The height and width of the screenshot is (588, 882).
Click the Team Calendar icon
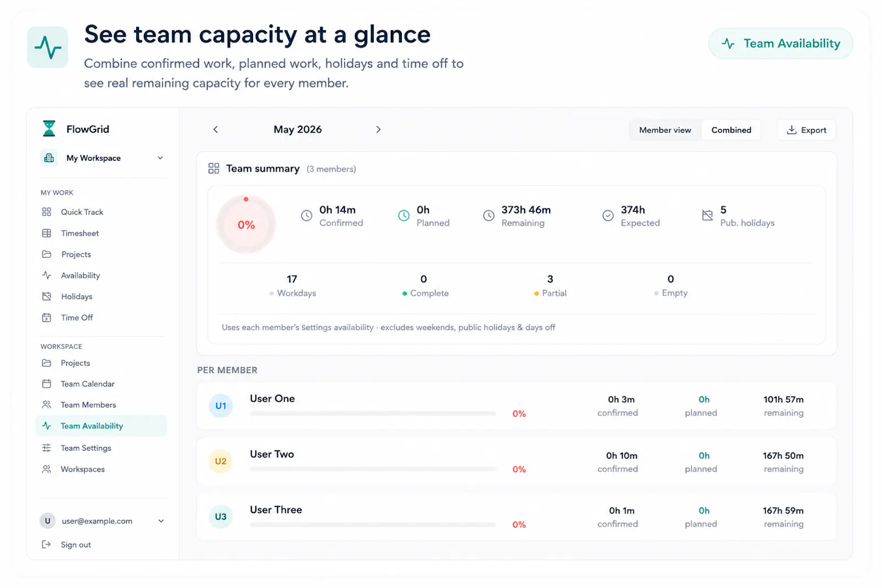(x=47, y=384)
